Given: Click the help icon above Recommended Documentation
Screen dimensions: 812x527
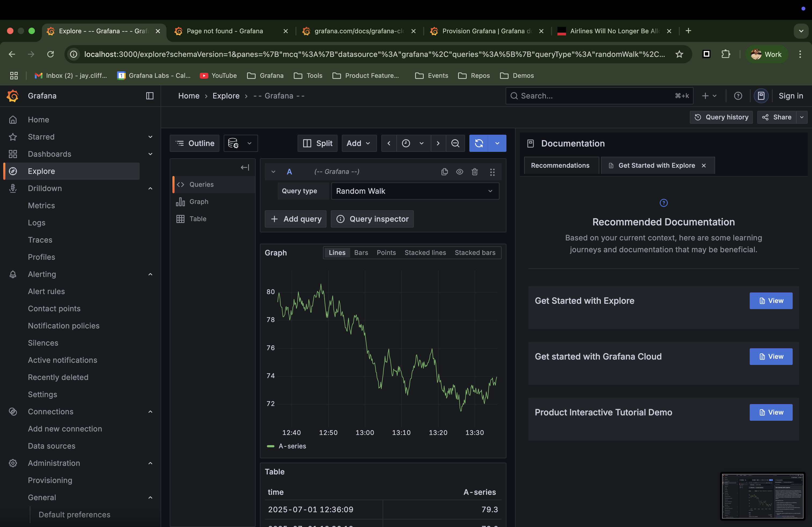Looking at the screenshot, I should [x=664, y=203].
